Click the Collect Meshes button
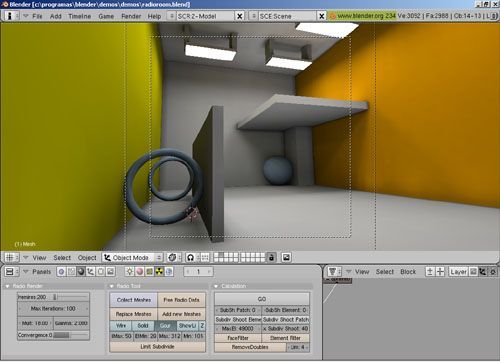Screen dimensions: 500x362 pos(134,300)
